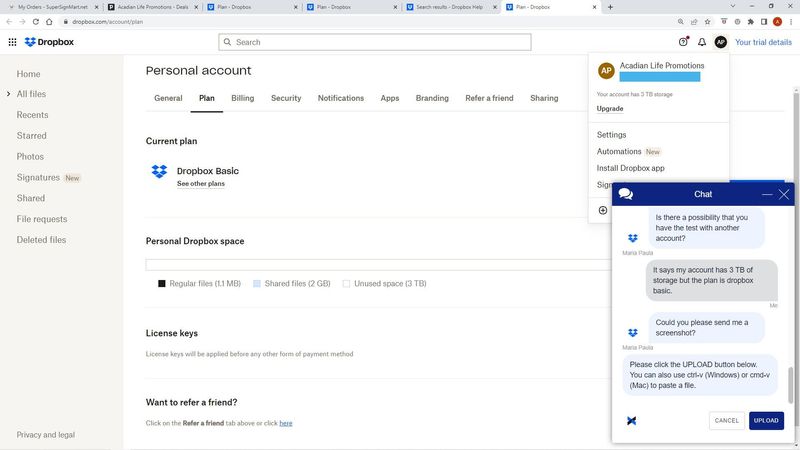Viewport: 800px width, 450px height.
Task: Open the Billing tab
Action: coord(242,98)
